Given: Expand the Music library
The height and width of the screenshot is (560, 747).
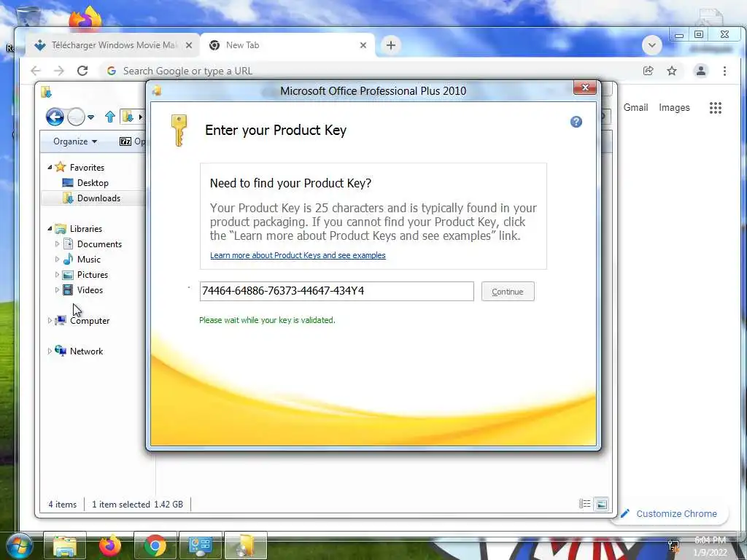Looking at the screenshot, I should point(57,259).
